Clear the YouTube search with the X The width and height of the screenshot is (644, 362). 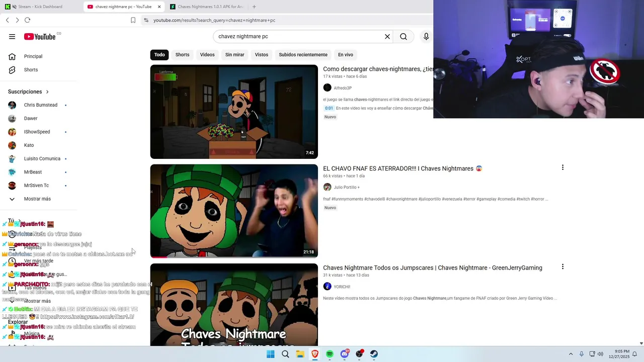[x=387, y=36]
